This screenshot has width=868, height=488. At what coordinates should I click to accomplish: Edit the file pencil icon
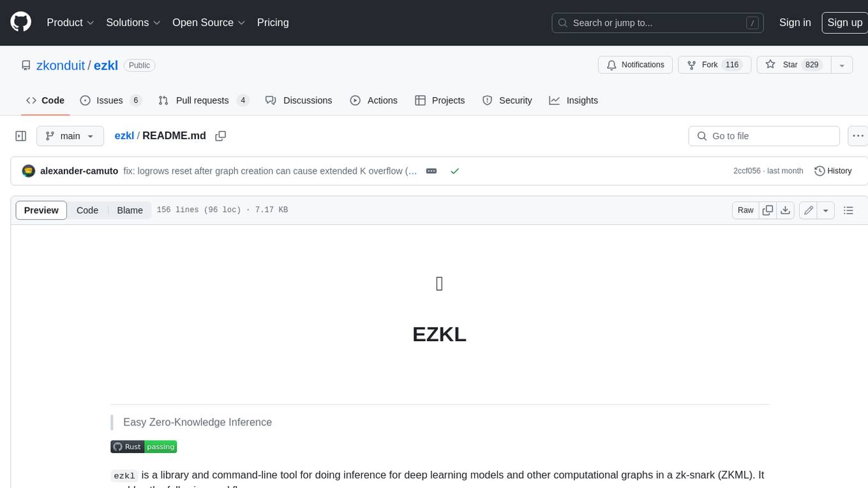[x=808, y=210]
